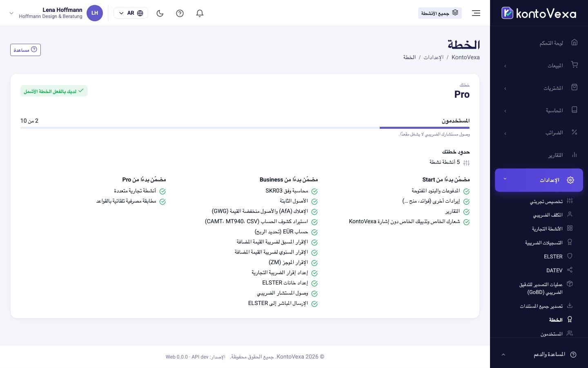Collapse the الإعدادات sidebar section chevron
588x368 pixels.
click(x=505, y=179)
